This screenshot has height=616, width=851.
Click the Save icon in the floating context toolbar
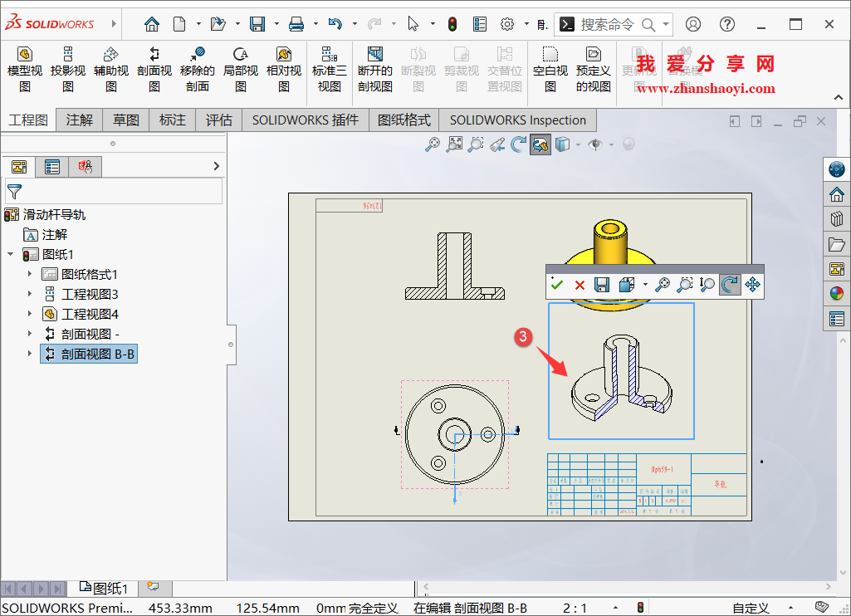601,285
